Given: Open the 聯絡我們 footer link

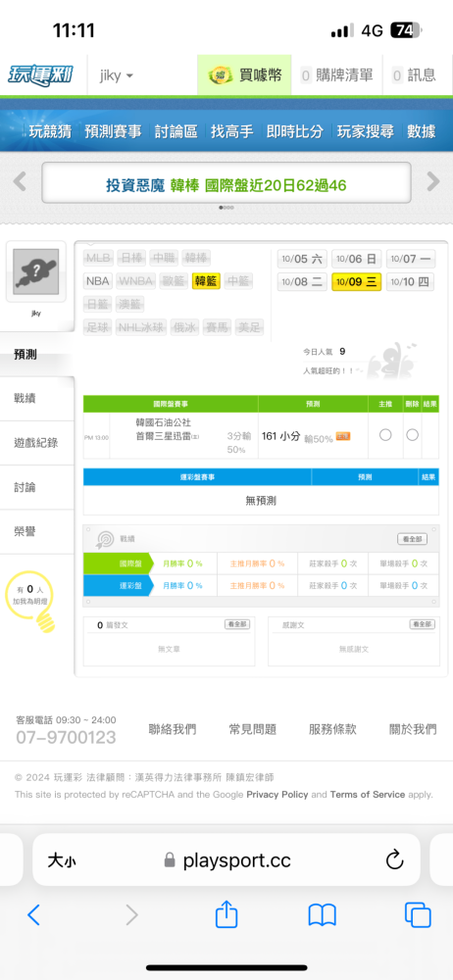Looking at the screenshot, I should (x=172, y=729).
